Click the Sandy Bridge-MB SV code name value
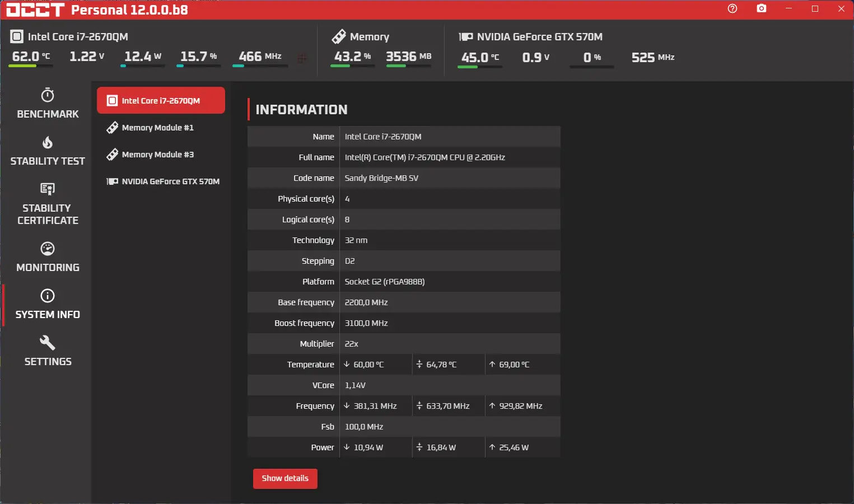 tap(381, 178)
